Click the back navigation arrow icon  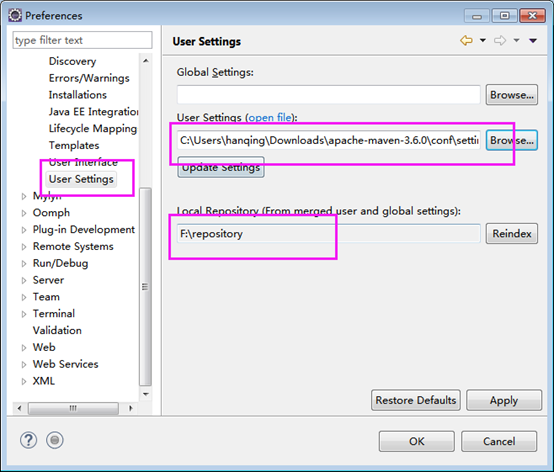466,41
